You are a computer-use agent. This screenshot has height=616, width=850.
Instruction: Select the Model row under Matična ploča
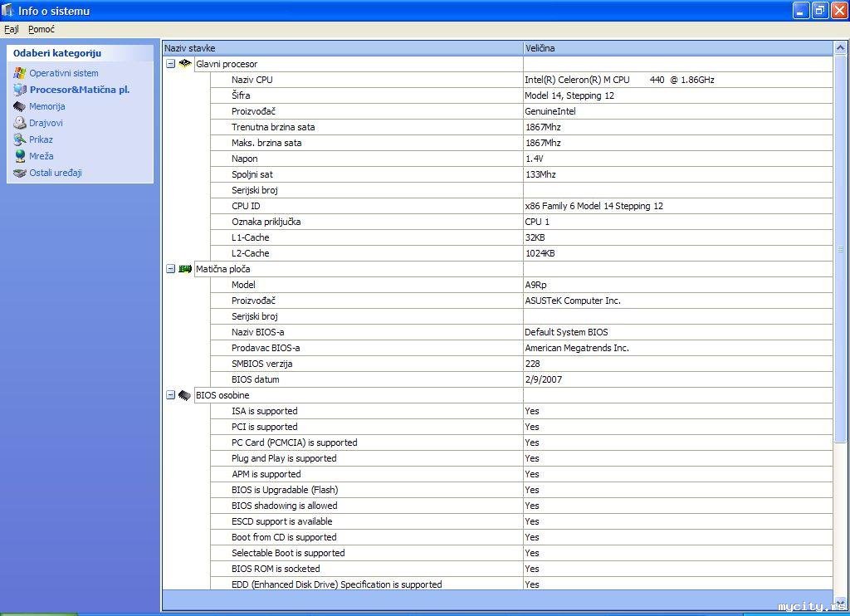click(521, 285)
